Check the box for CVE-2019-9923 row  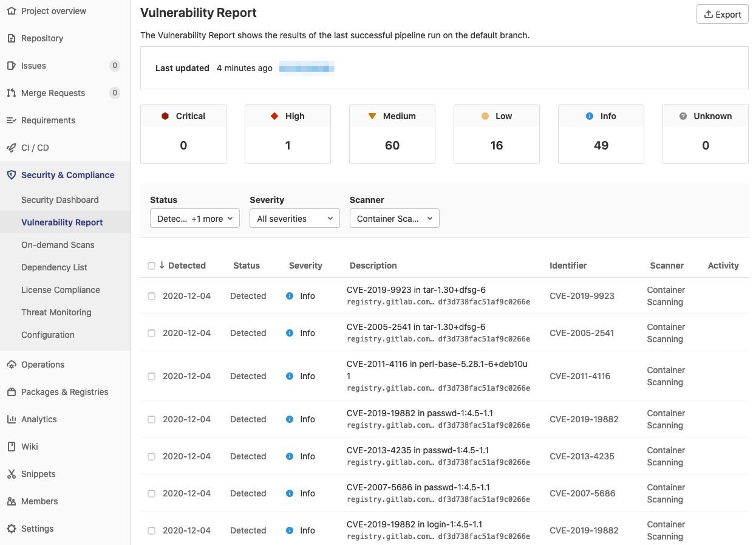[x=151, y=296]
